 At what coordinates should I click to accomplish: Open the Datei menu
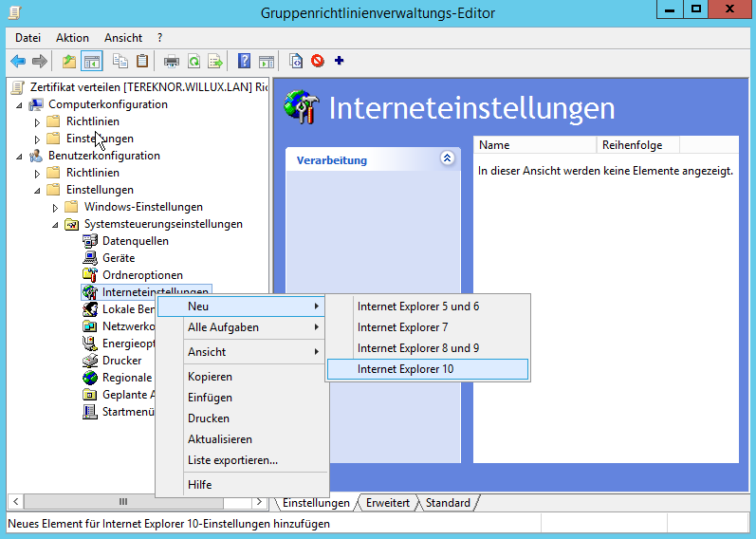coord(28,38)
